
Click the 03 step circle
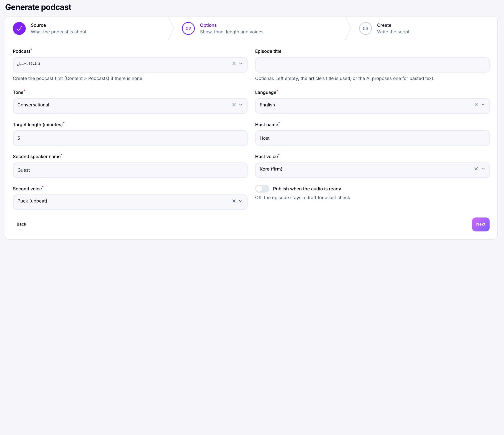click(x=365, y=29)
